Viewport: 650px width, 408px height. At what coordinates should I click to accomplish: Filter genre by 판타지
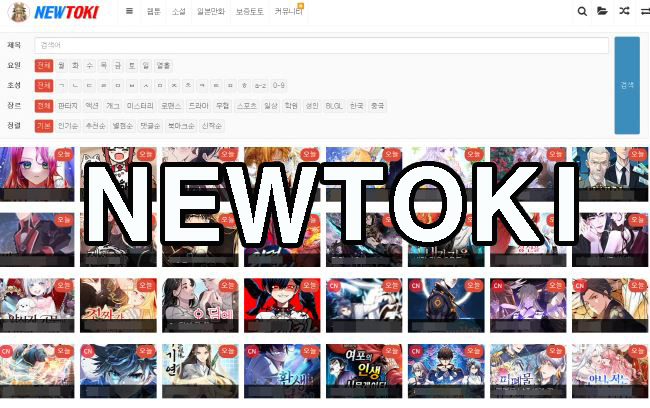click(68, 106)
